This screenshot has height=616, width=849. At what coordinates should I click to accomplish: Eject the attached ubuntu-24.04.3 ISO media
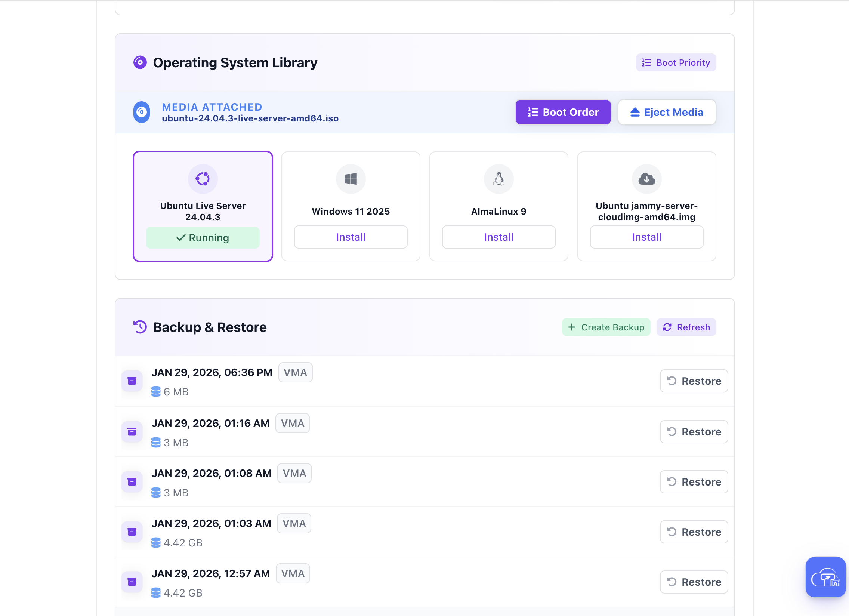click(667, 112)
